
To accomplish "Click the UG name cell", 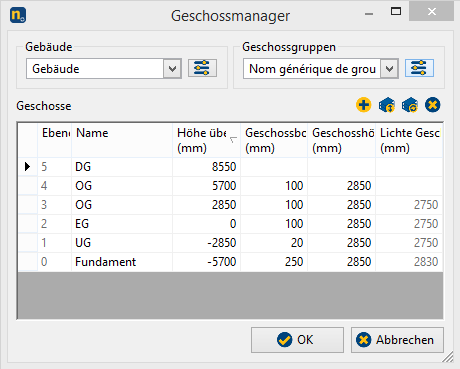I will (122, 243).
